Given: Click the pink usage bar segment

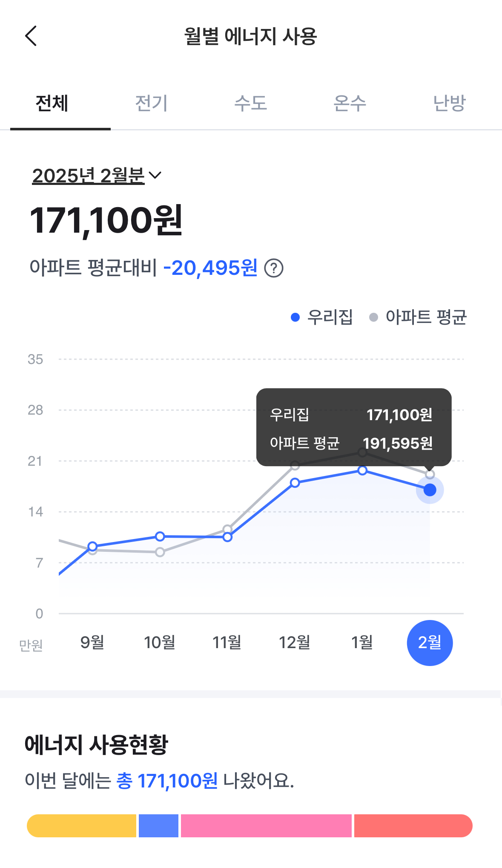Looking at the screenshot, I should click(x=266, y=826).
